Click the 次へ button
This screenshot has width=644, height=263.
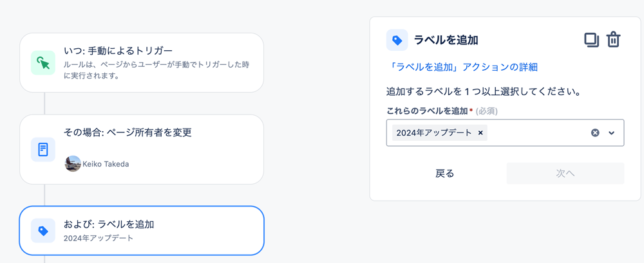[565, 173]
